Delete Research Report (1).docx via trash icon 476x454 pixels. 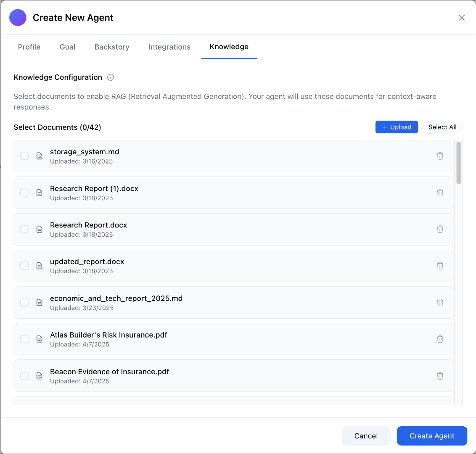[x=440, y=193]
